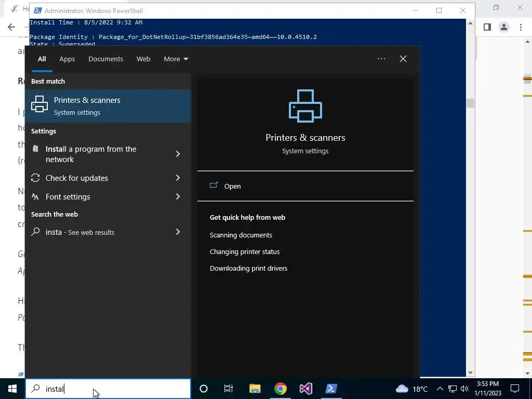Screen dimensions: 532x399
Task: Minimize the PowerShell window
Action: point(416,10)
